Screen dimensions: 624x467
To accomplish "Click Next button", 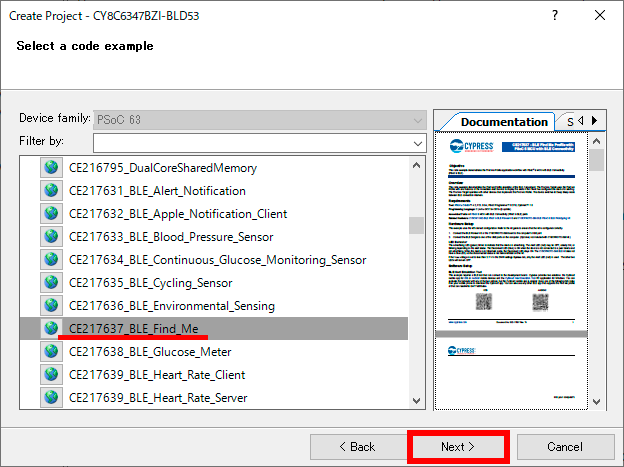I will (x=458, y=447).
